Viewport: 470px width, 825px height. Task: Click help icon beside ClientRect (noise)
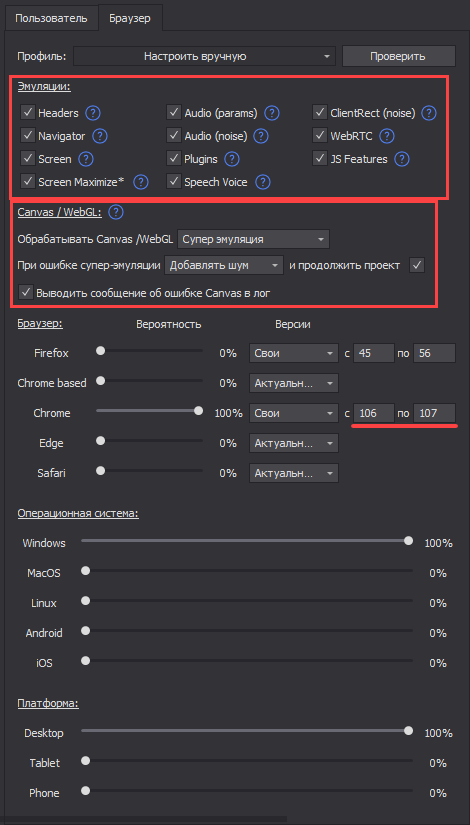[429, 113]
